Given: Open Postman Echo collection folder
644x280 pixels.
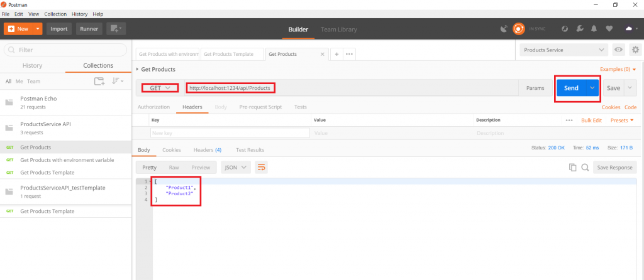Looking at the screenshot, I should (65, 102).
